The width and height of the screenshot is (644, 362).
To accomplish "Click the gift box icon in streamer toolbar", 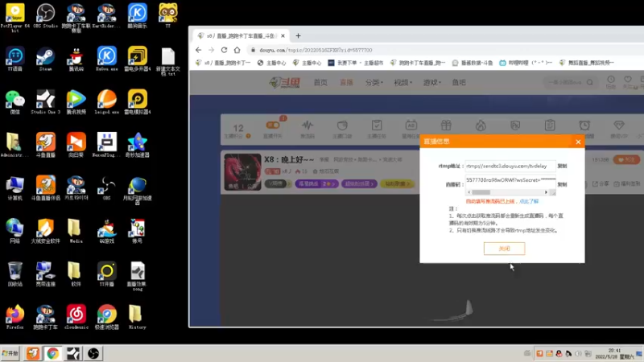I will pos(446,125).
